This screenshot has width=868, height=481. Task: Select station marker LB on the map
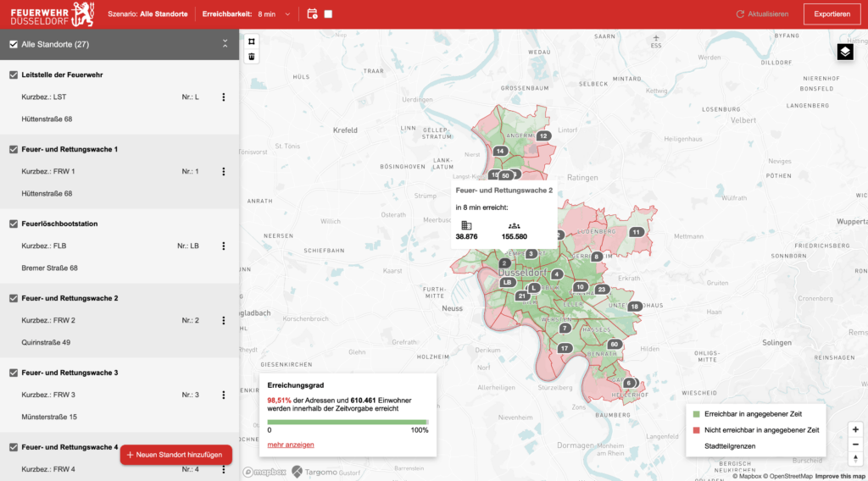pos(507,283)
